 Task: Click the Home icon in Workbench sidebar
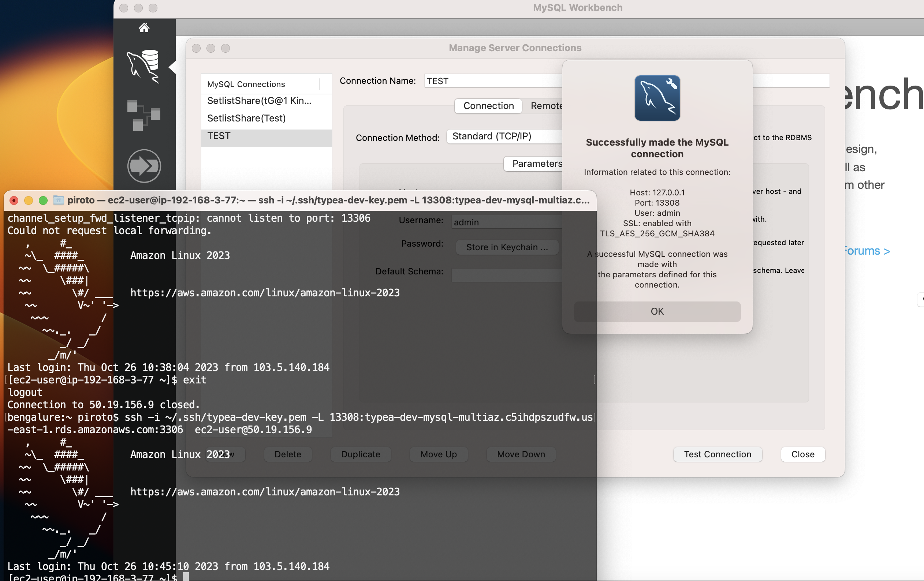144,27
